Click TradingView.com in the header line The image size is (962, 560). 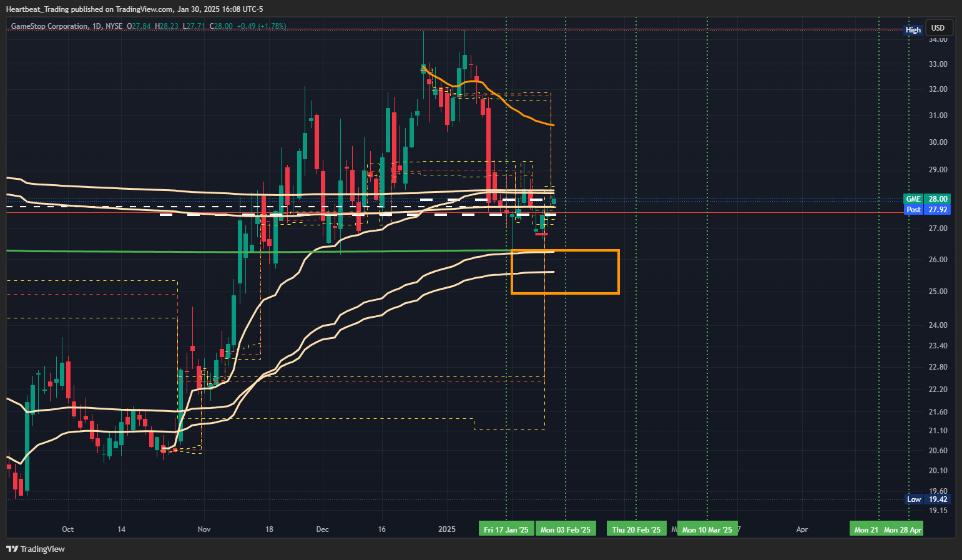(x=145, y=9)
